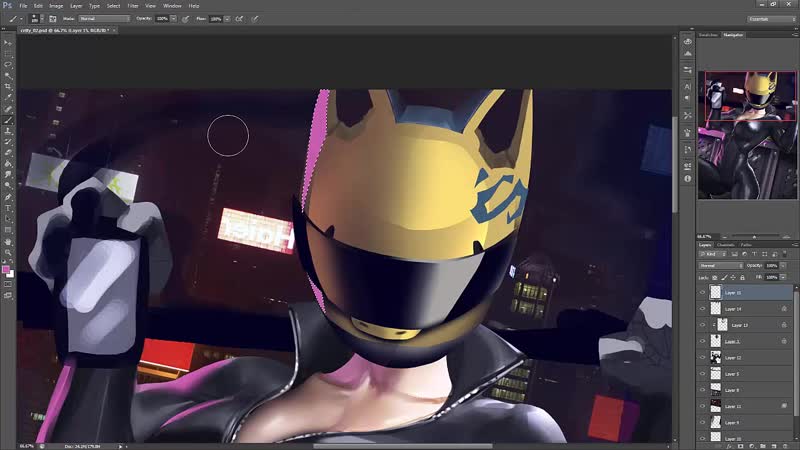
Task: Click the white background color swatch
Action: coord(11,274)
